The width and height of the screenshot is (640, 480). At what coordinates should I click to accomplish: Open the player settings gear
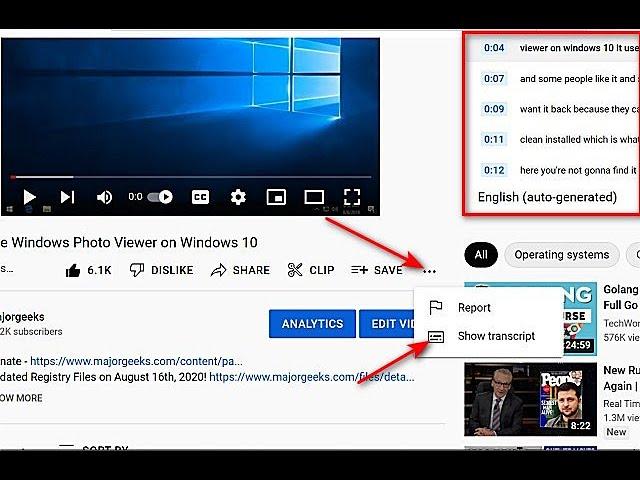[238, 197]
